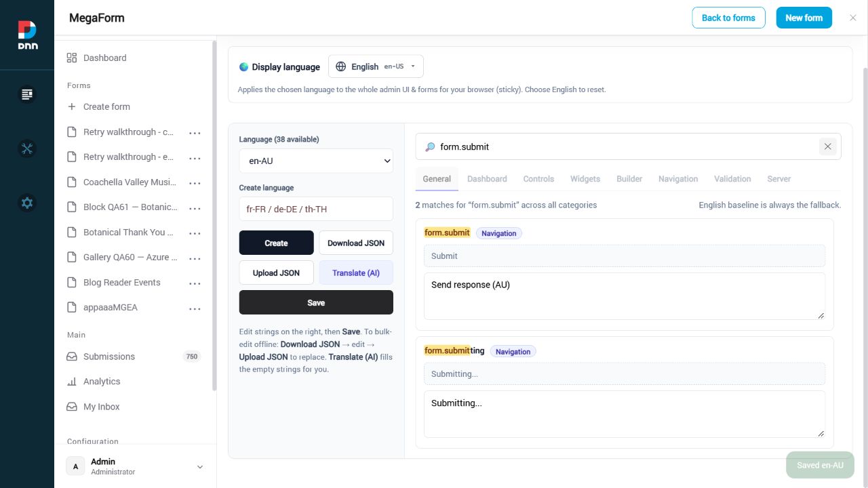Click the Dashboard grid icon
The image size is (868, 488).
coord(72,58)
